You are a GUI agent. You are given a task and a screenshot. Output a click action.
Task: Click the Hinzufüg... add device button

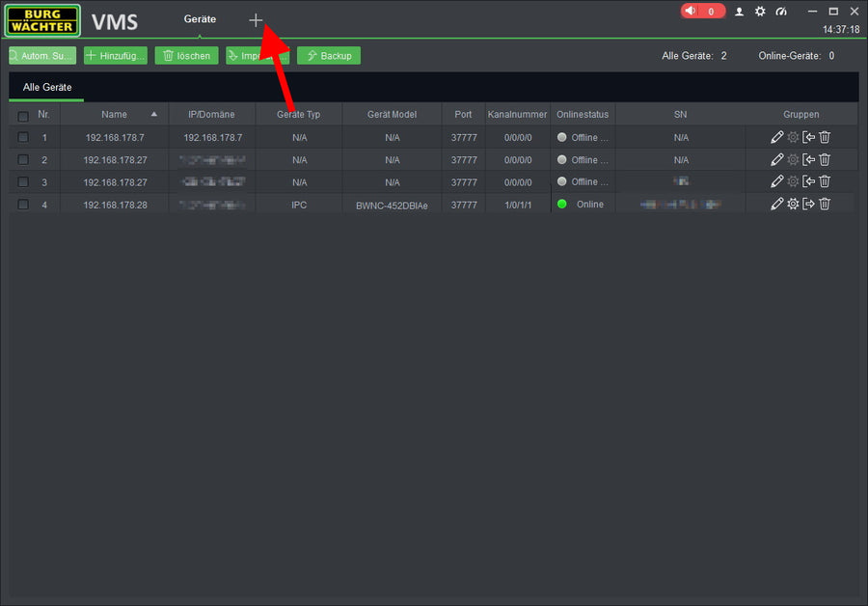116,56
